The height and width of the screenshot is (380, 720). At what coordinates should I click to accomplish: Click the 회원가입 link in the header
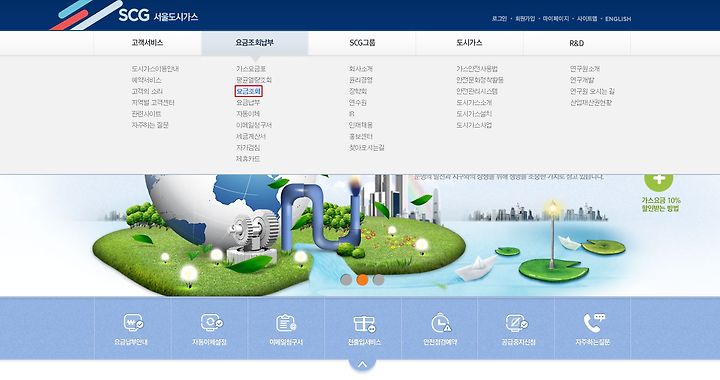[x=525, y=19]
